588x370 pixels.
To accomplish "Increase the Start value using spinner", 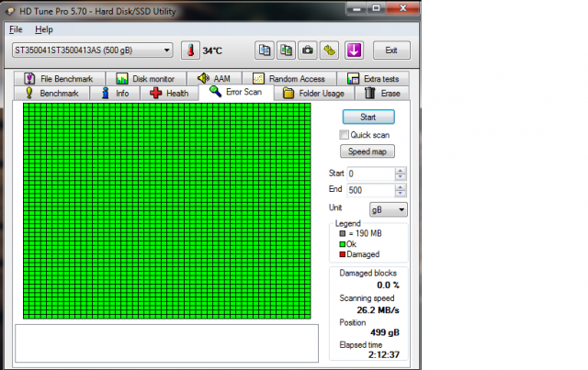I will click(400, 170).
